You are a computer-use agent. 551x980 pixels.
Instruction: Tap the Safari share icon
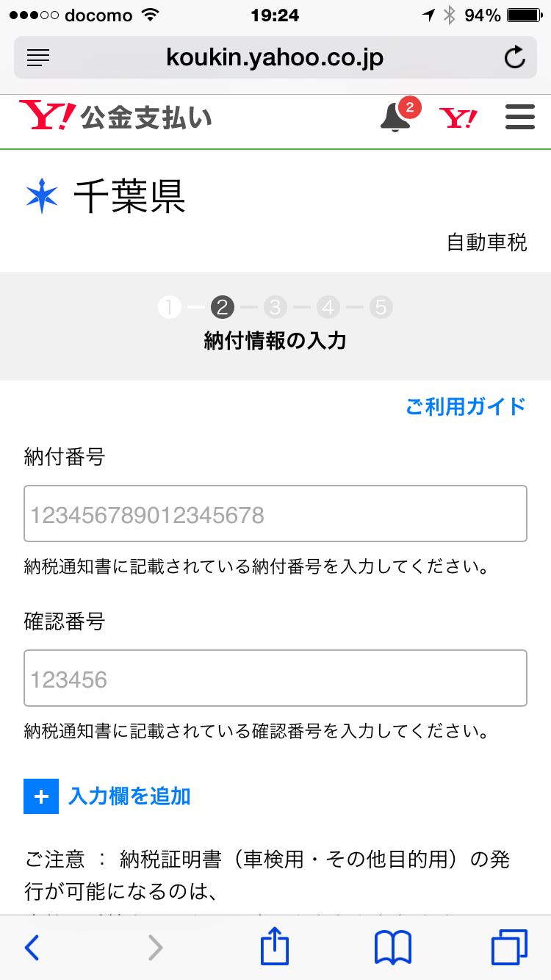[275, 946]
